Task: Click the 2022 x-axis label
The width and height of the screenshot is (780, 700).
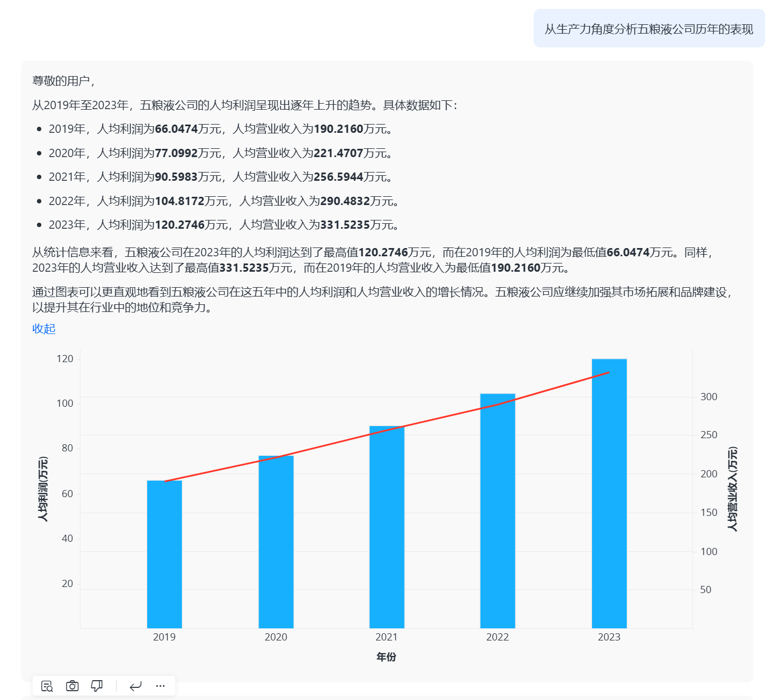Action: (498, 637)
